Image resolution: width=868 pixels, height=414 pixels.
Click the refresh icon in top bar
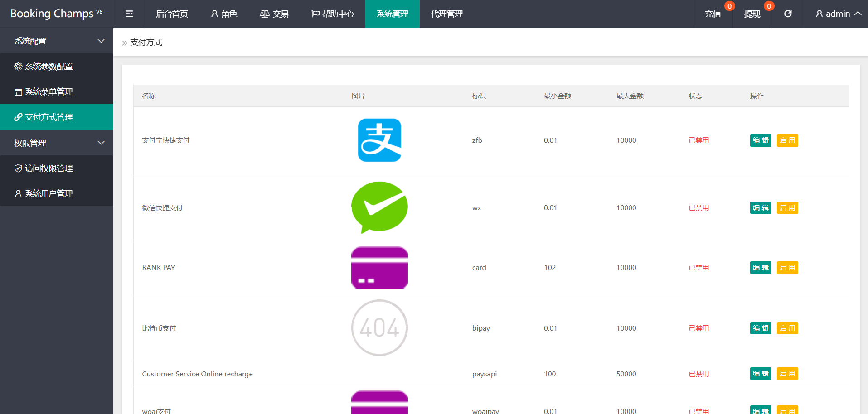788,14
